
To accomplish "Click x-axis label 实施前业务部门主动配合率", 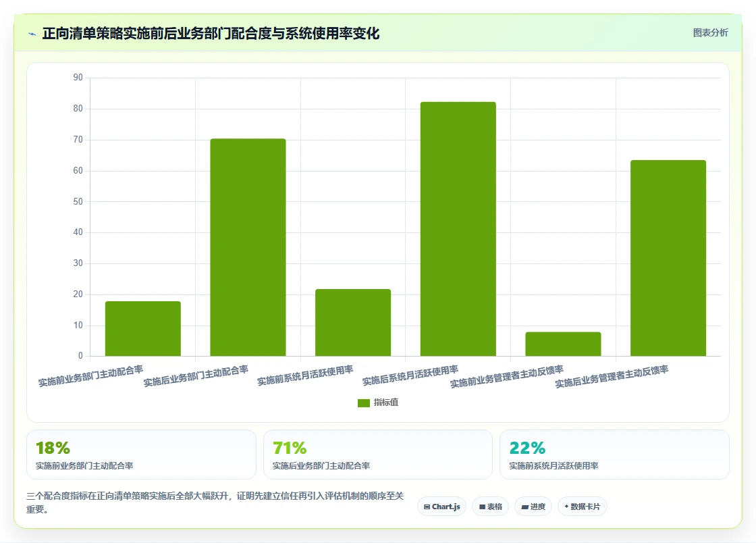I will coord(90,376).
